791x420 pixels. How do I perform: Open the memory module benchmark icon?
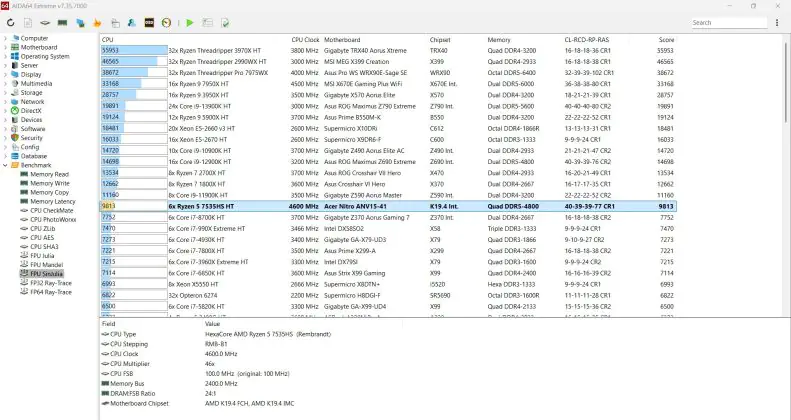point(63,23)
